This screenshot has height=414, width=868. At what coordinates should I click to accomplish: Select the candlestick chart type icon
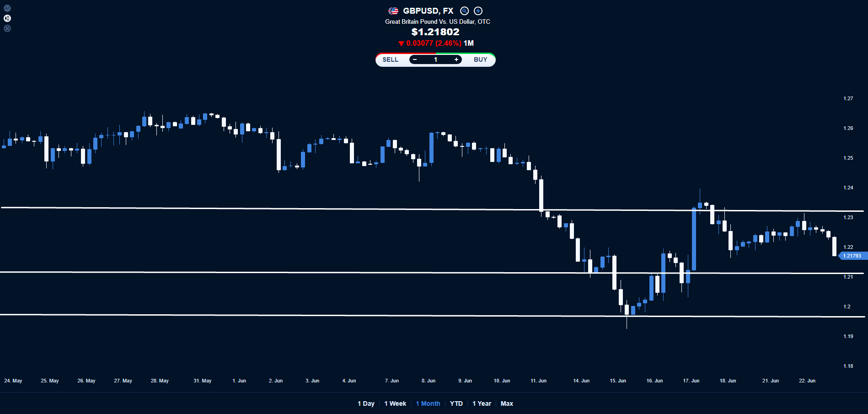[x=7, y=18]
